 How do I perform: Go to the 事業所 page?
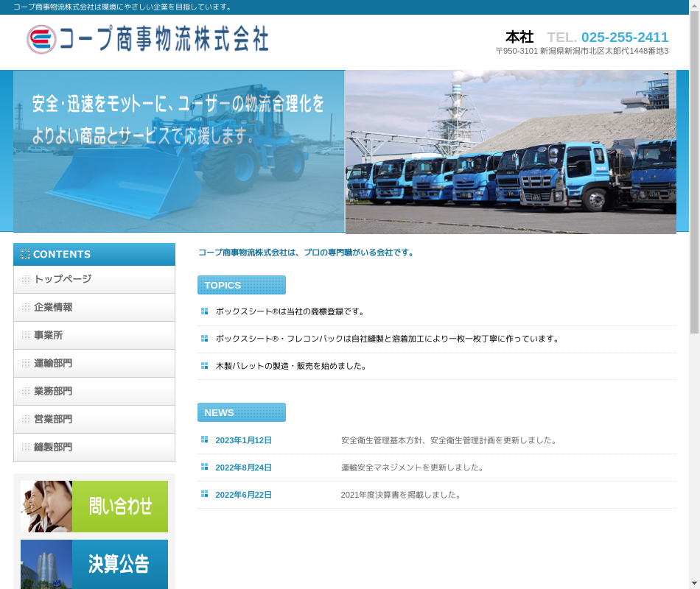(94, 335)
